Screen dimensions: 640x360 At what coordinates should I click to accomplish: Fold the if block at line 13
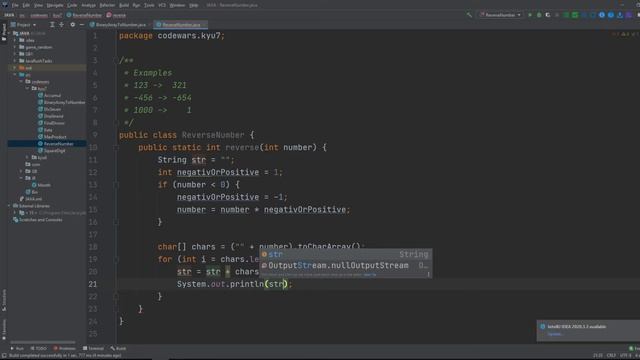116,184
